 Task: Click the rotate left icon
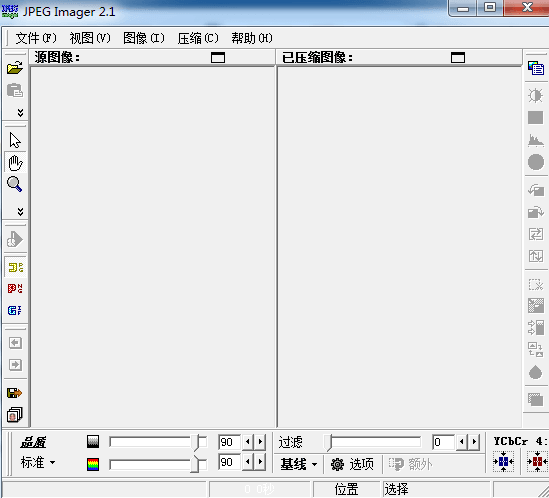point(536,190)
